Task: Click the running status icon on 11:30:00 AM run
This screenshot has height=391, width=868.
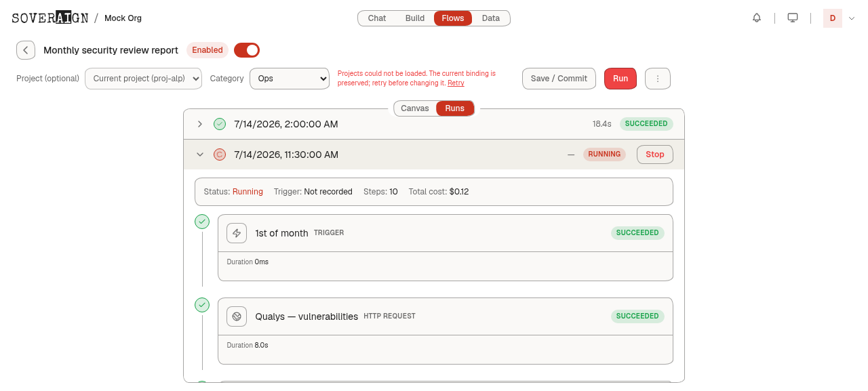Action: pyautogui.click(x=220, y=155)
